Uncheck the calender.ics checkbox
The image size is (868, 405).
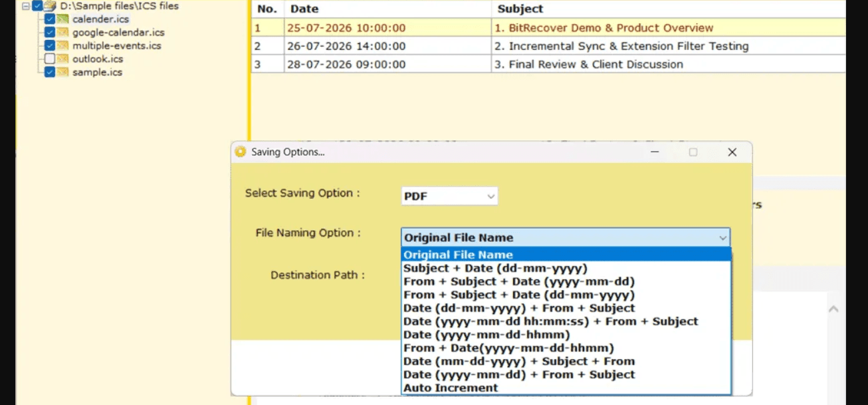click(50, 19)
